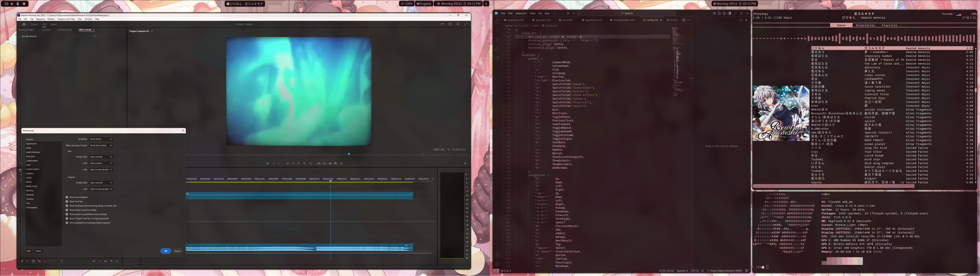The width and height of the screenshot is (980, 276).
Task: Open Effect Controls panel menu icon
Action: 94,30
